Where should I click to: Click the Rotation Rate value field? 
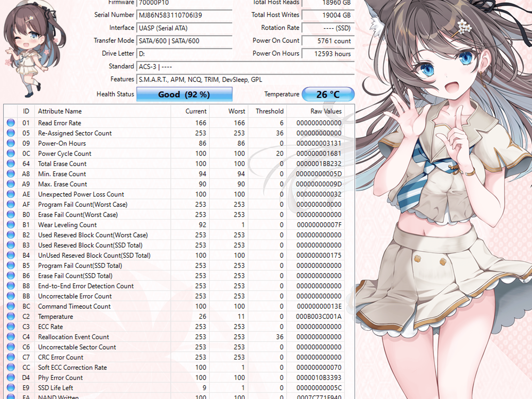(328, 28)
